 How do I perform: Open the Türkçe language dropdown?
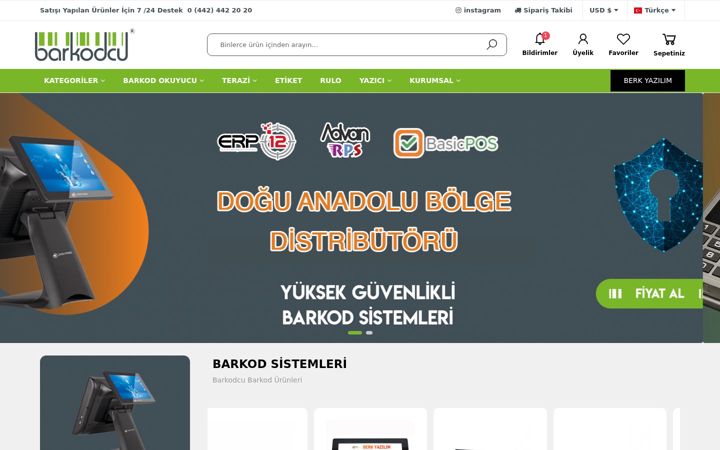click(655, 10)
